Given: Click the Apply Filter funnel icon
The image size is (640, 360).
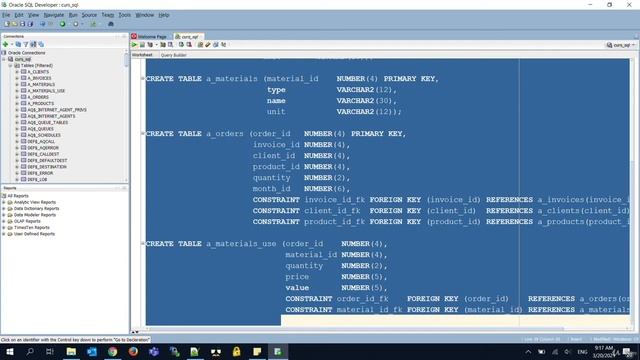Looking at the screenshot, I should point(26,44).
